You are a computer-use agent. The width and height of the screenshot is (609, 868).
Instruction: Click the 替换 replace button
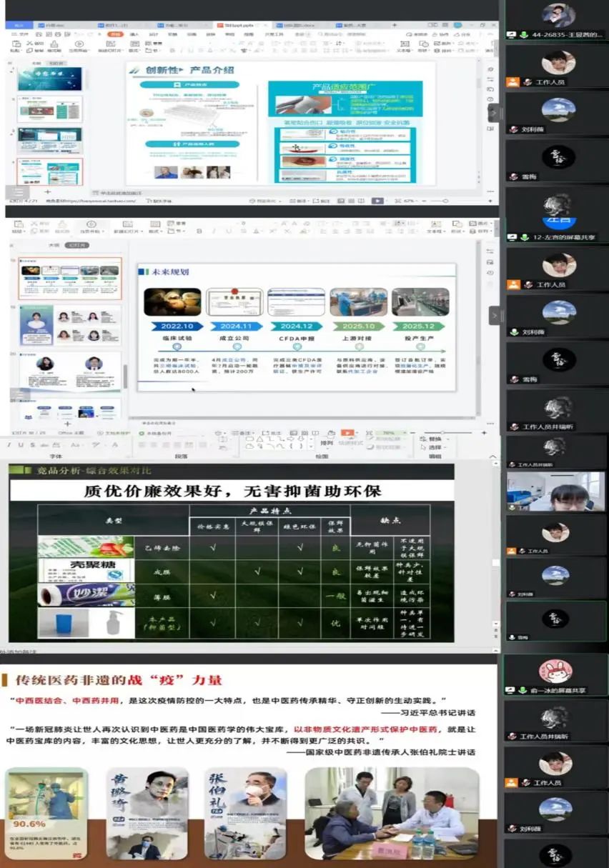[x=435, y=439]
